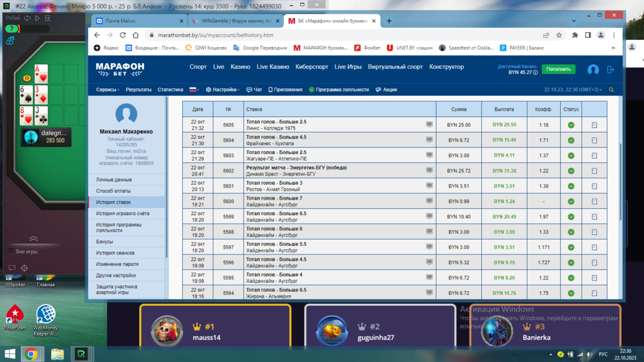Click the logout icon in Marathon header
644x362 pixels.
click(611, 70)
